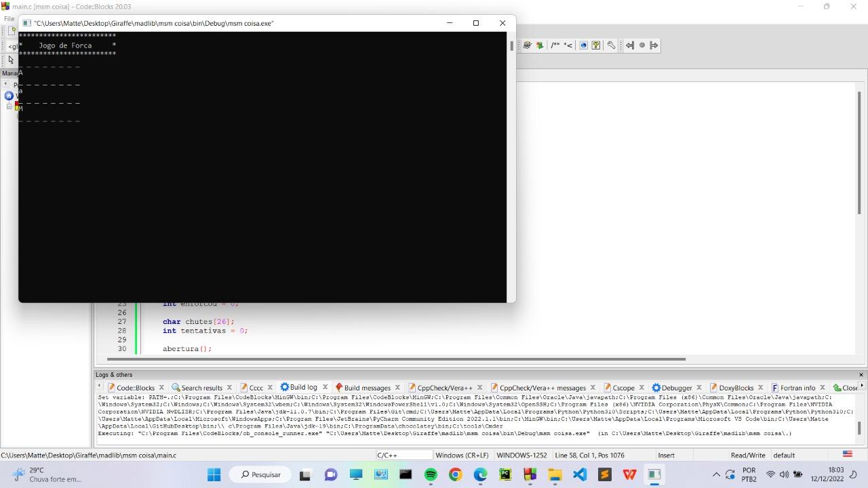The height and width of the screenshot is (488, 868).
Task: Open PyCharm from the taskbar
Action: [505, 474]
